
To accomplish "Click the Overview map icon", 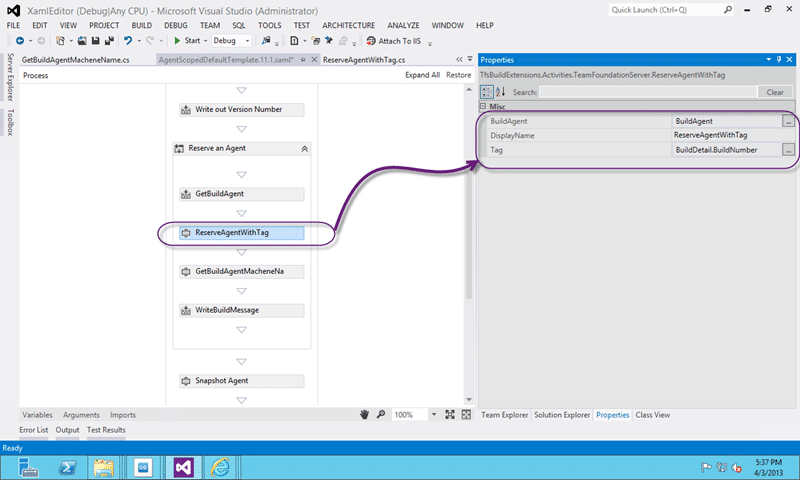I will pos(466,415).
